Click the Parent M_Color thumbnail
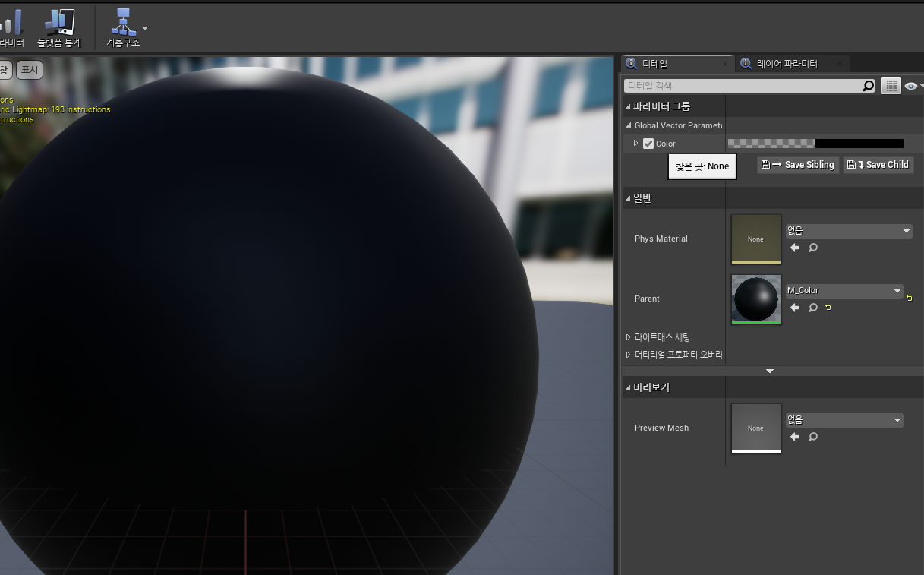 [756, 299]
